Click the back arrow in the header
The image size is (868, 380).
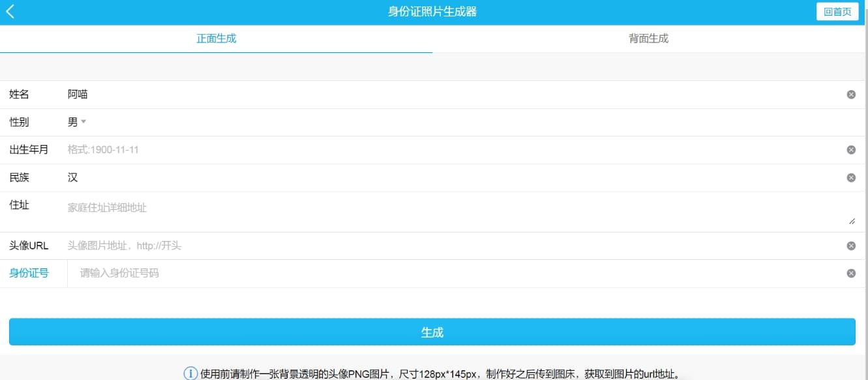(x=10, y=11)
